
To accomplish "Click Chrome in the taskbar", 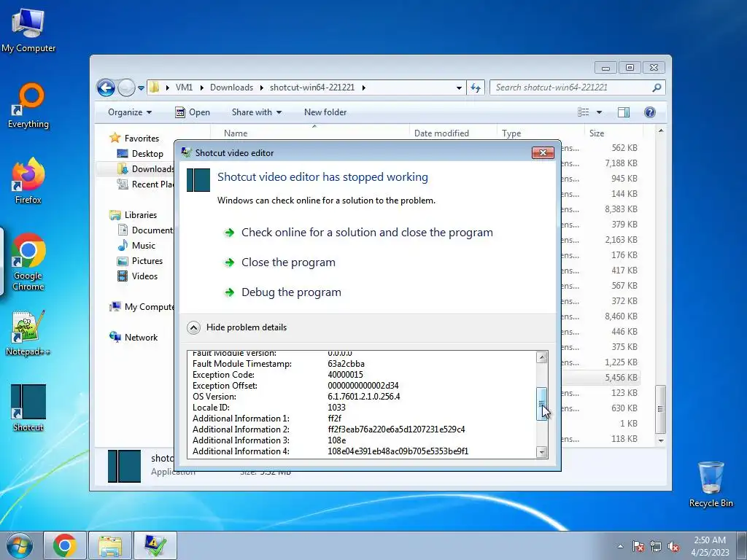I will 65,545.
